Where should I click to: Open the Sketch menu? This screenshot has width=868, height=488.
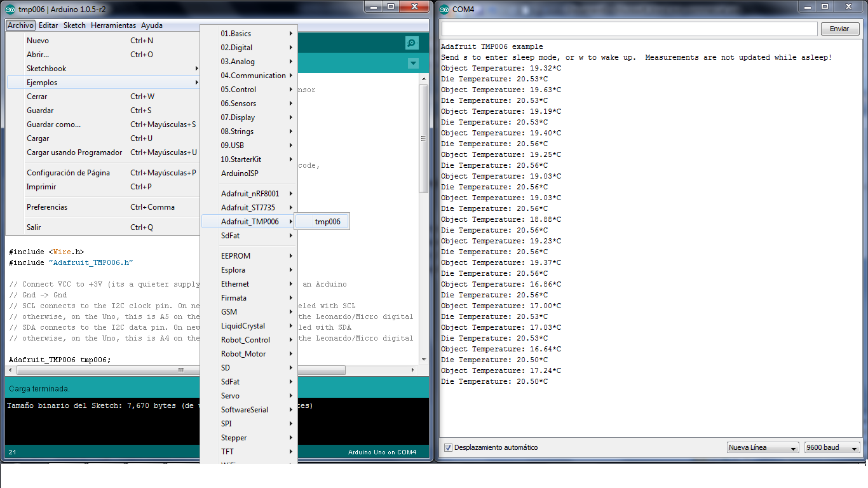pyautogui.click(x=74, y=25)
